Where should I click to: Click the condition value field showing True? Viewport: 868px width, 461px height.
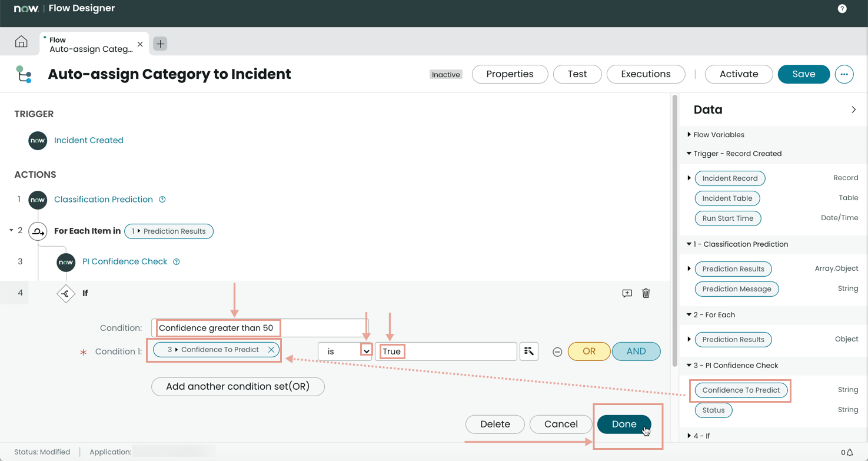(x=446, y=351)
